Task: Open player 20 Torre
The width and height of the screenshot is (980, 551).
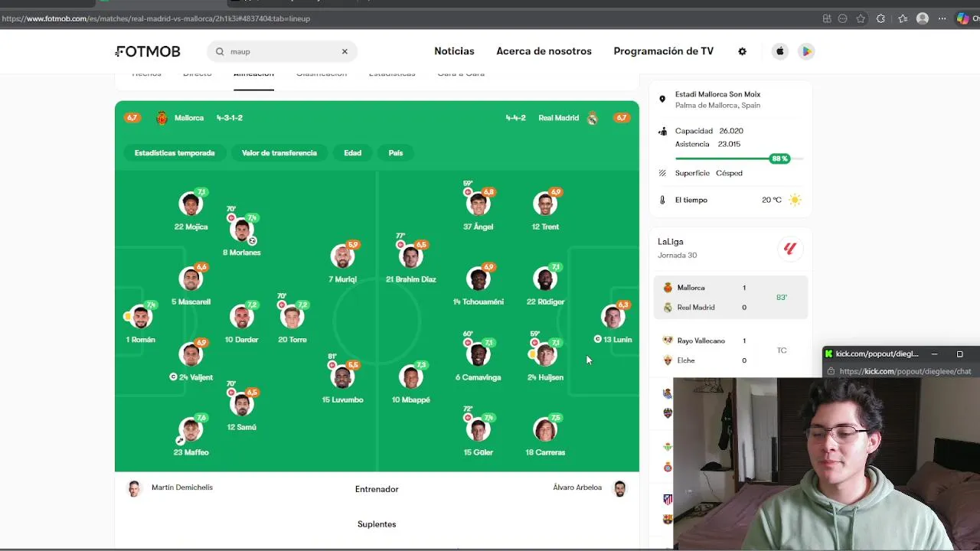Action: [292, 323]
